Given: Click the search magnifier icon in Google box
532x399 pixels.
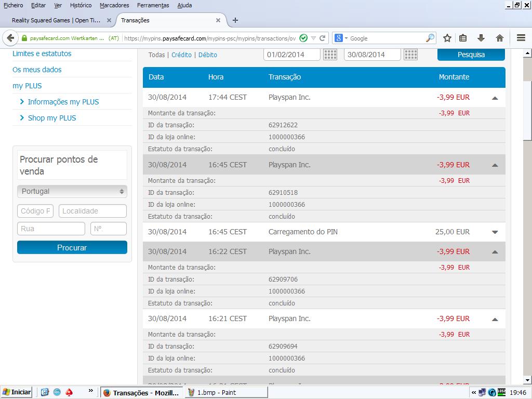Looking at the screenshot, I should (430, 38).
